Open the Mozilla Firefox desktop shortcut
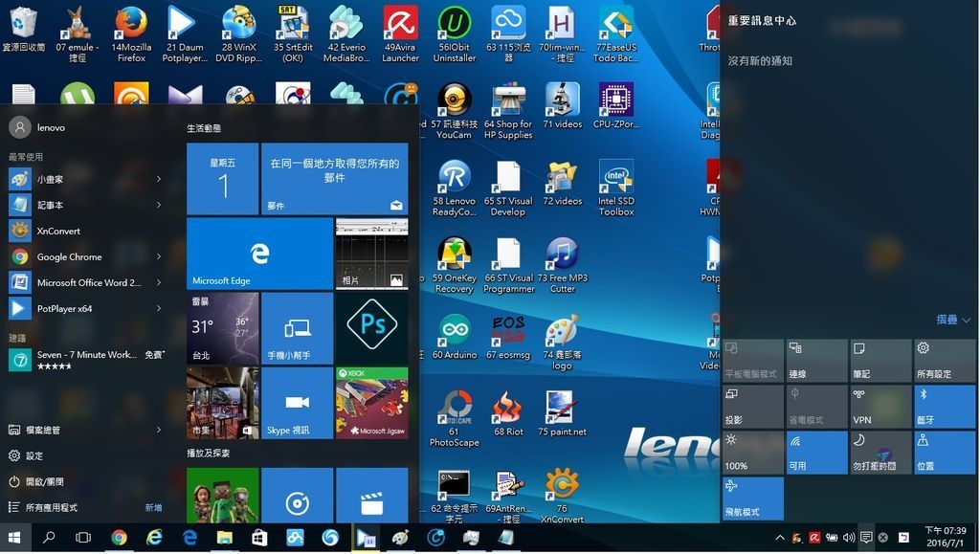The width and height of the screenshot is (980, 554). 131,34
